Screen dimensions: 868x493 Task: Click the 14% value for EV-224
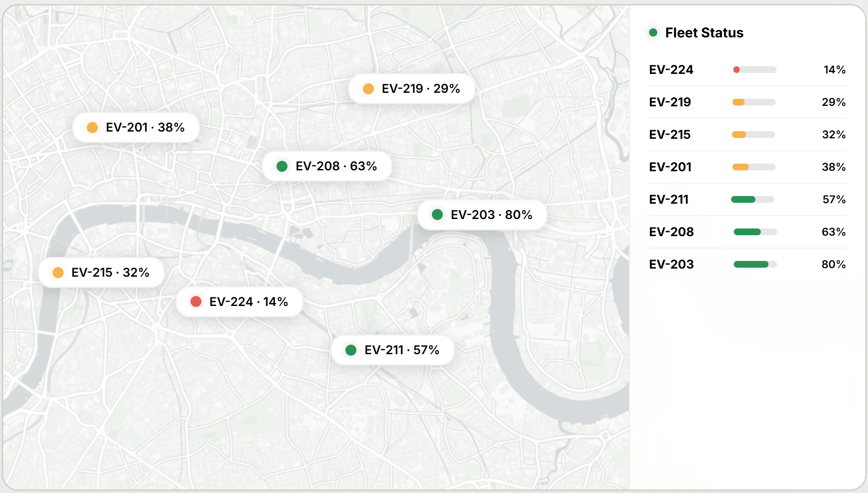[834, 70]
